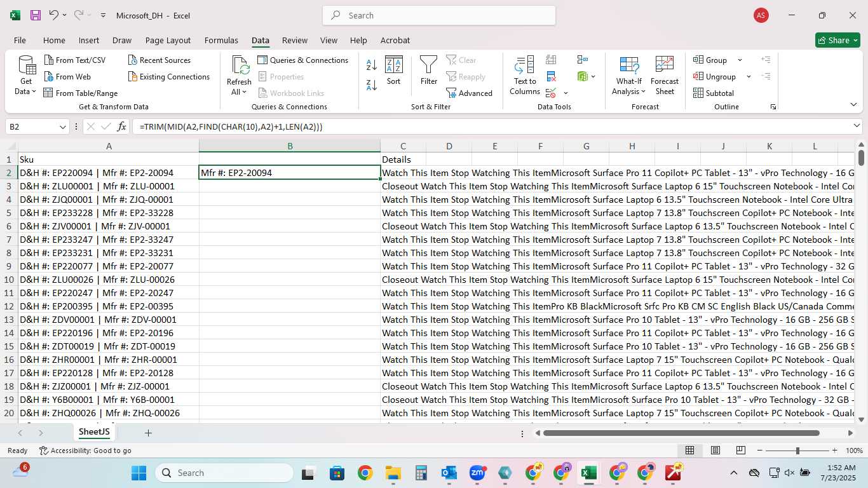Open the Outline dialog launcher

(x=773, y=107)
